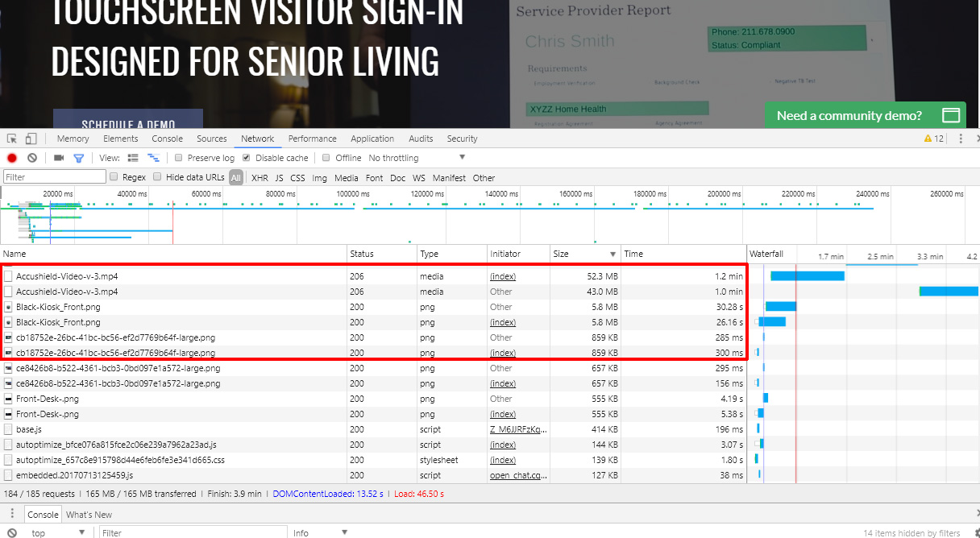This screenshot has height=538, width=980.
Task: Click the 'Need a community demo?' button
Action: tap(866, 115)
